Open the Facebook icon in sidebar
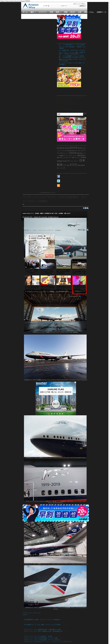110x644 pixels. (x=58, y=176)
